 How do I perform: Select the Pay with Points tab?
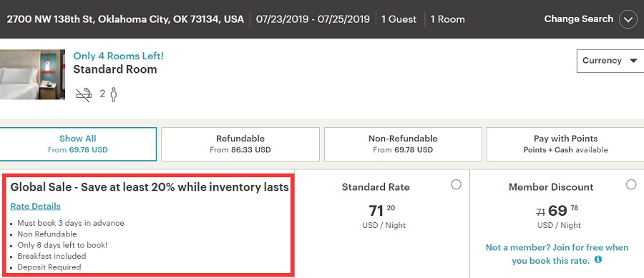[565, 144]
